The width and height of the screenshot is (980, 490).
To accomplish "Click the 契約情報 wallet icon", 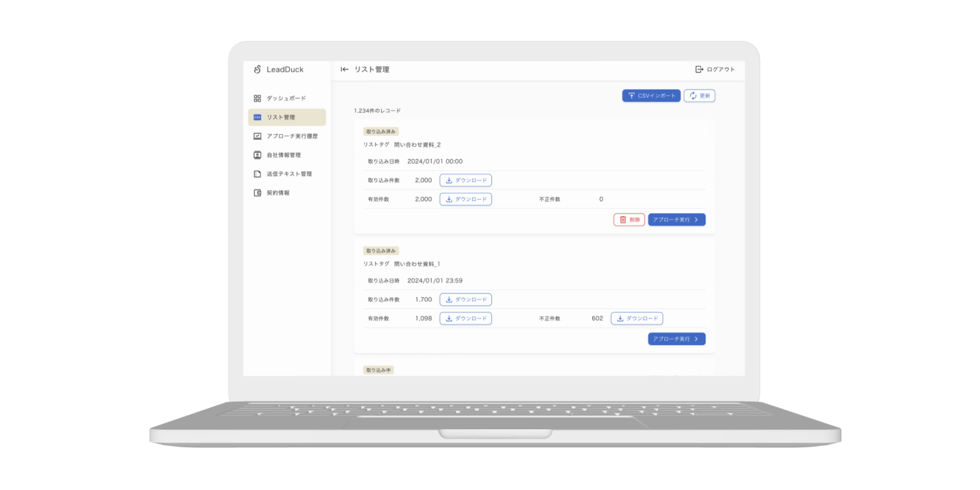I will click(258, 193).
